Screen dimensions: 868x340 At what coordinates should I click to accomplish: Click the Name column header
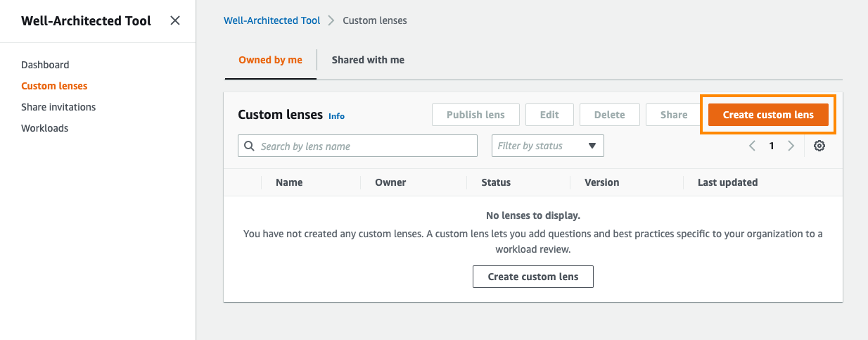(289, 182)
